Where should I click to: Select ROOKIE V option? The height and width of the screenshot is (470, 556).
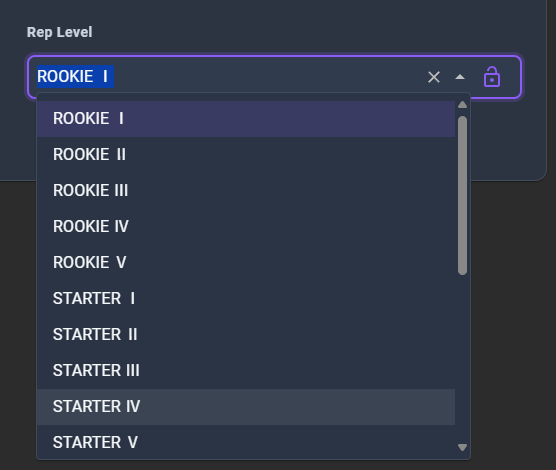coord(246,263)
